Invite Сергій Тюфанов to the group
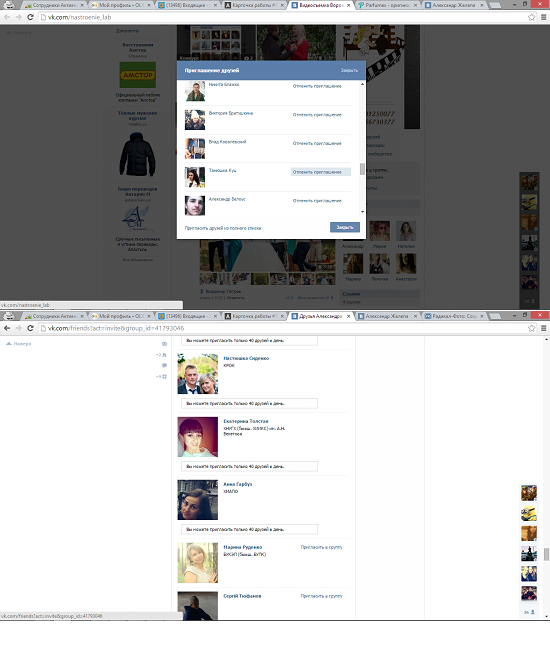 (x=322, y=596)
